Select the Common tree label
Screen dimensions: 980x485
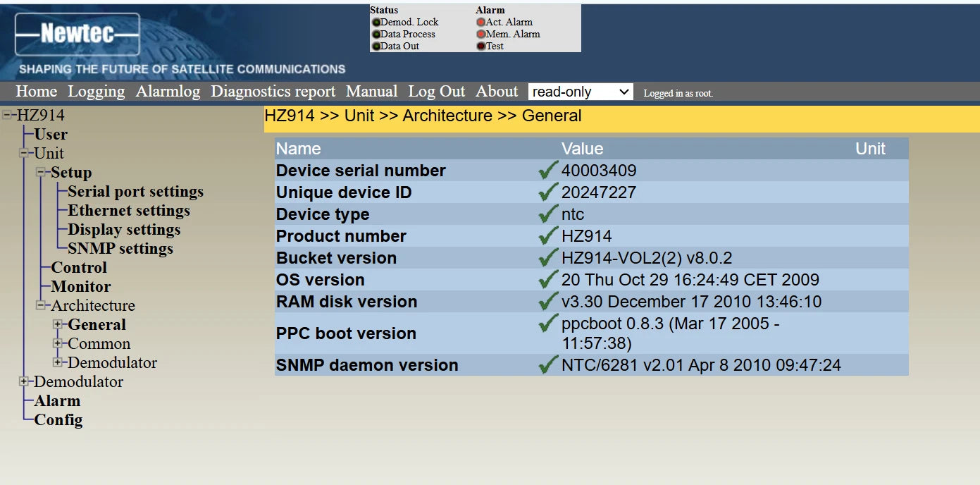click(x=99, y=343)
